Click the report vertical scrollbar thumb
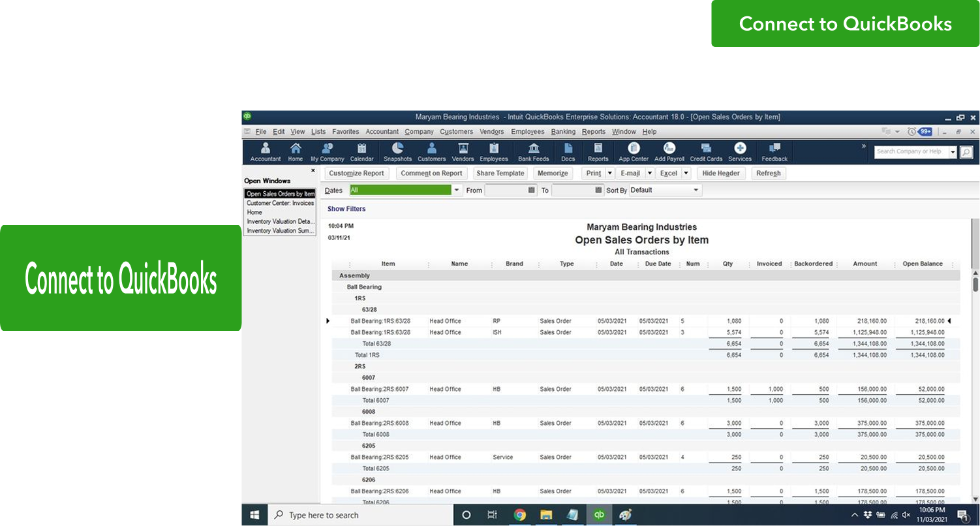This screenshot has width=980, height=526. (x=975, y=285)
